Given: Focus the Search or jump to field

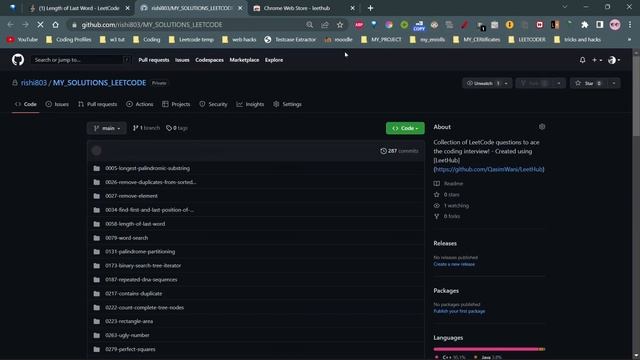Looking at the screenshot, I should click(x=81, y=60).
